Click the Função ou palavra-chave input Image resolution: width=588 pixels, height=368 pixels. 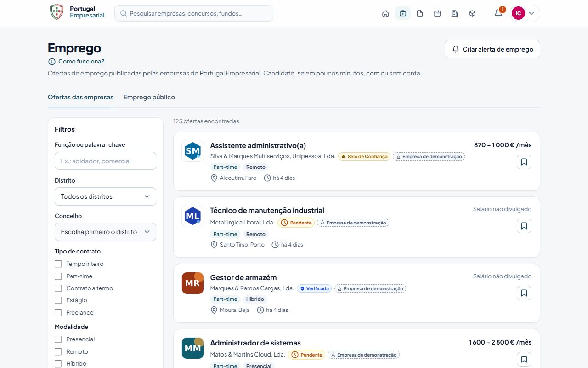click(105, 161)
